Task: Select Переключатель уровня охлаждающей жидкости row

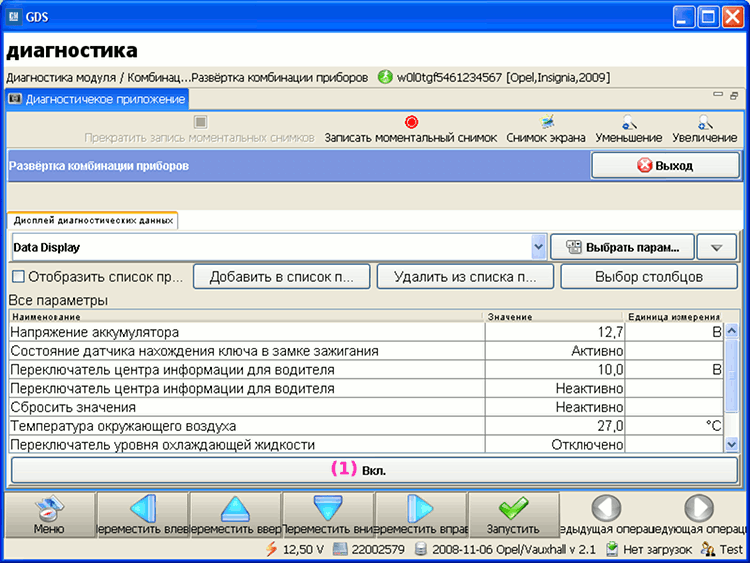Action: click(366, 444)
